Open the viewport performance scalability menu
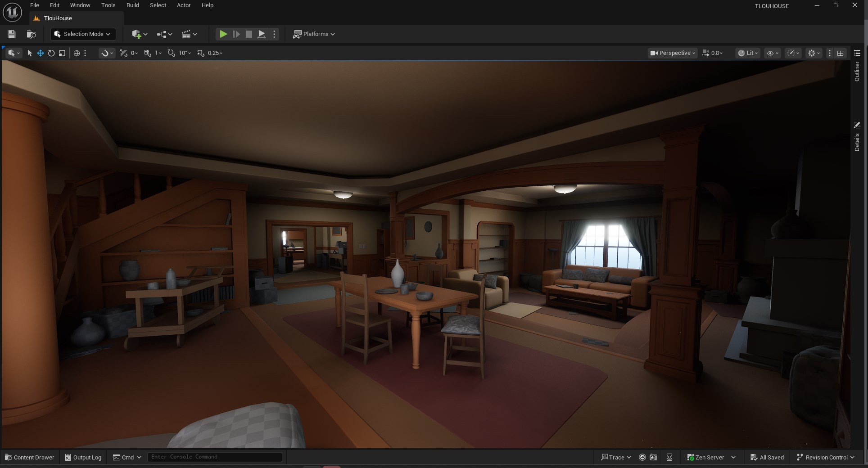Image resolution: width=868 pixels, height=468 pixels. (x=793, y=53)
